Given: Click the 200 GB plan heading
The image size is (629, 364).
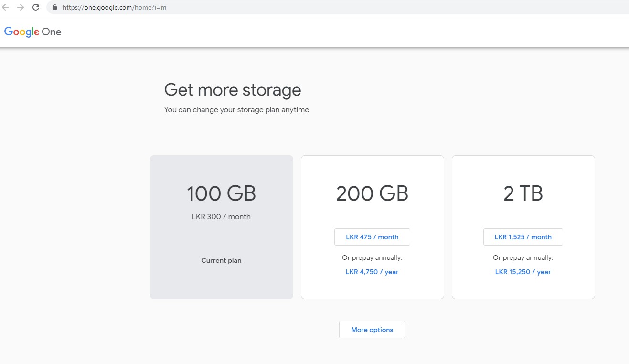Looking at the screenshot, I should [x=372, y=193].
